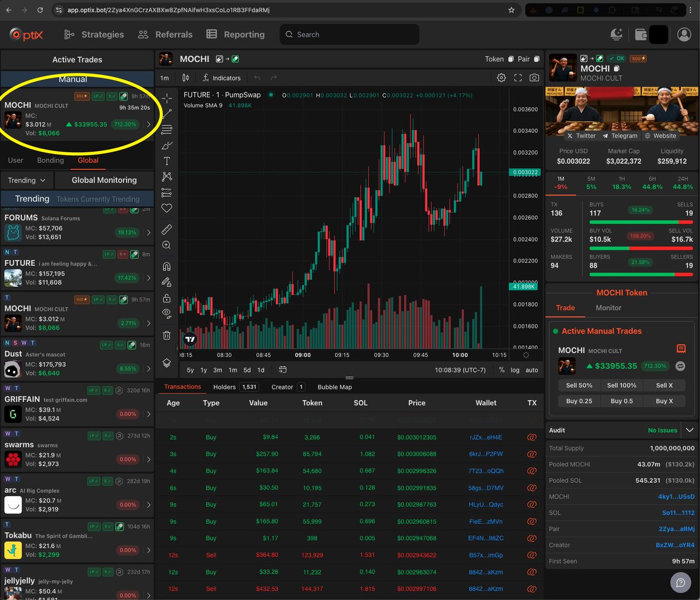Screen dimensions: 700x600
Task: Select the crosshair cursor tool in chart toolbar
Action: click(167, 97)
